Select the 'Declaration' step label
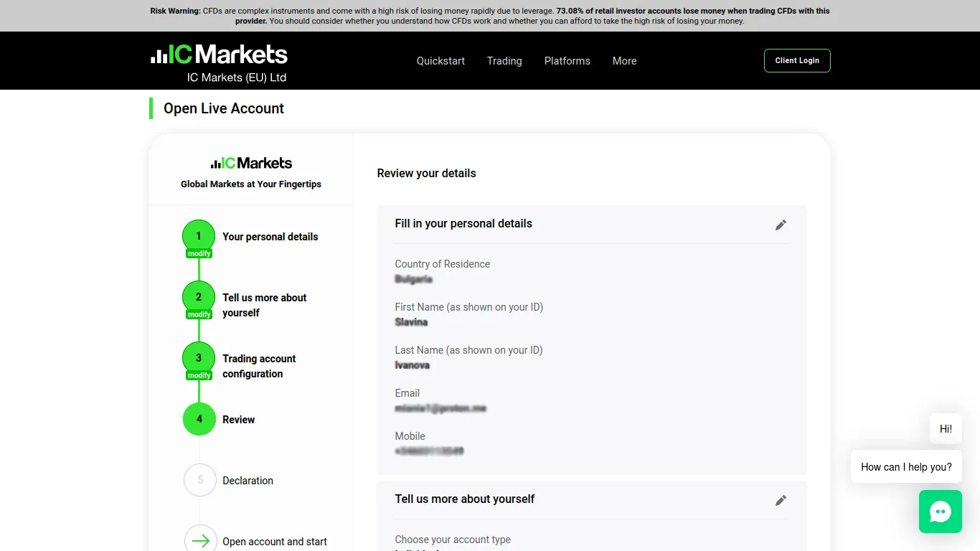980x551 pixels. click(248, 481)
